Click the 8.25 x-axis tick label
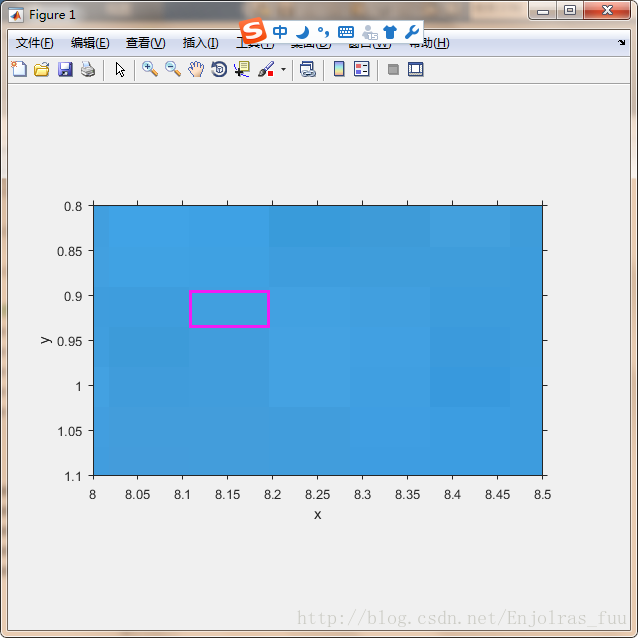Viewport: 638px width, 638px height. click(317, 494)
